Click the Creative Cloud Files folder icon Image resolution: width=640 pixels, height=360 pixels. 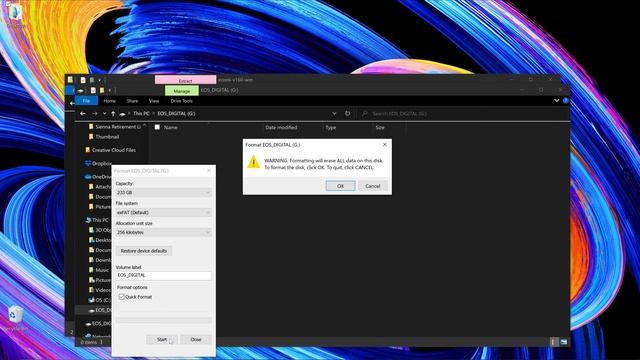point(88,150)
